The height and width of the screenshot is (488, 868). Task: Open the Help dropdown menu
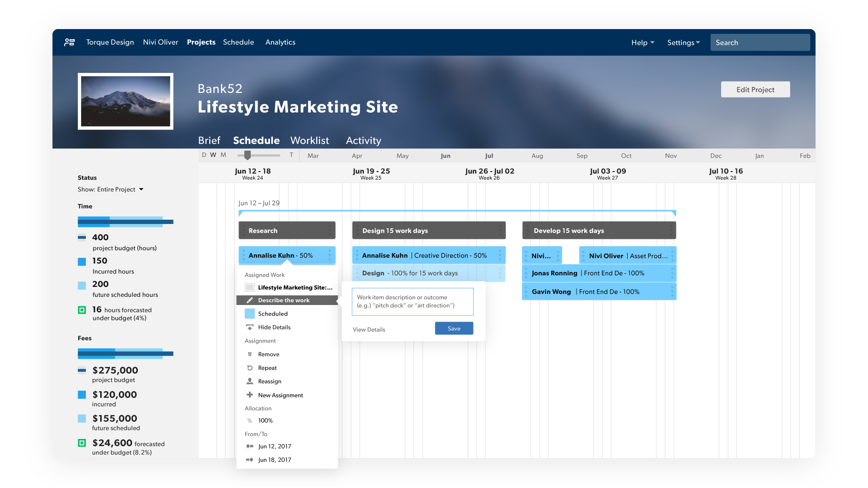coord(642,42)
